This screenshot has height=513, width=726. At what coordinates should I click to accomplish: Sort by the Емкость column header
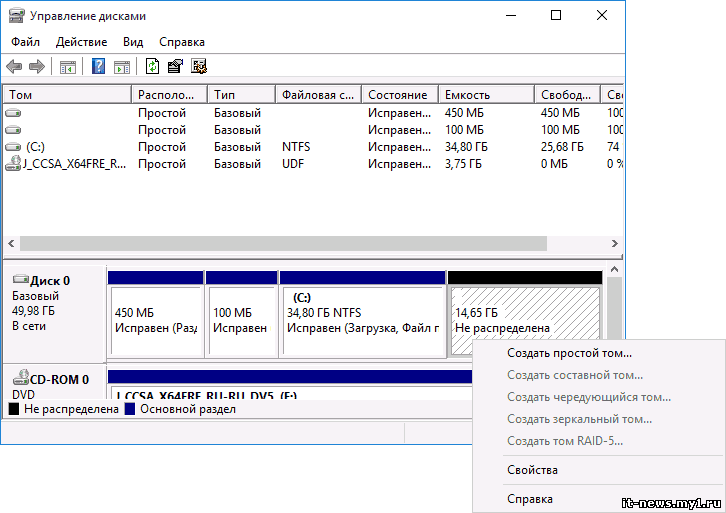(487, 95)
